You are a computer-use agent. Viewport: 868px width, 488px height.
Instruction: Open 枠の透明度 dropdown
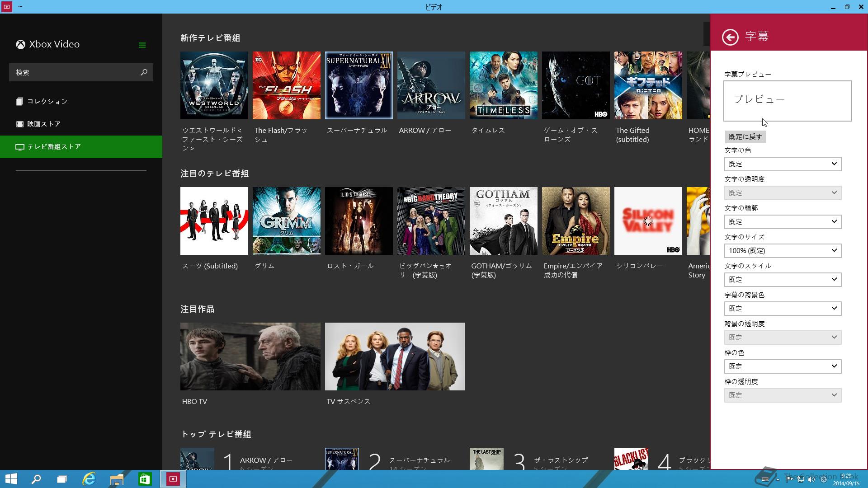point(783,395)
